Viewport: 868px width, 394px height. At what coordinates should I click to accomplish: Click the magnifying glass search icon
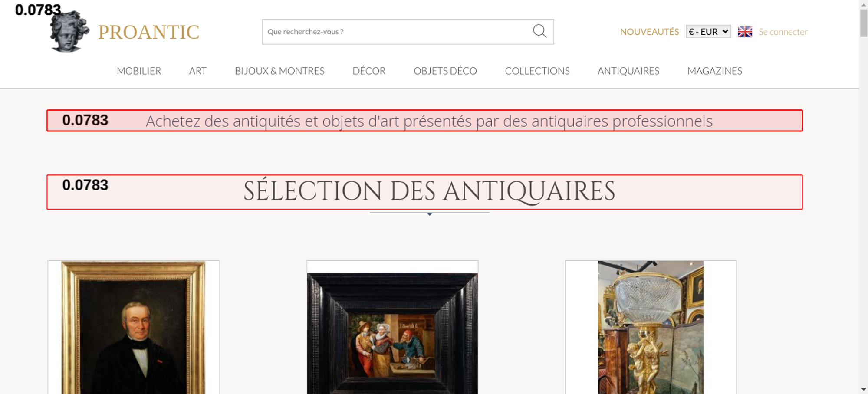pos(539,31)
